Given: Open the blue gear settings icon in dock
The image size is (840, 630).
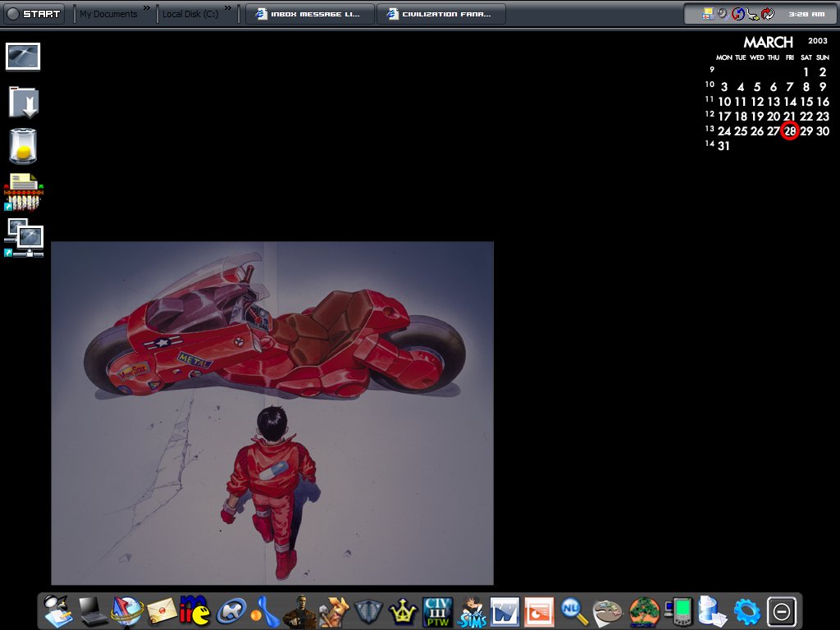Looking at the screenshot, I should 746,612.
